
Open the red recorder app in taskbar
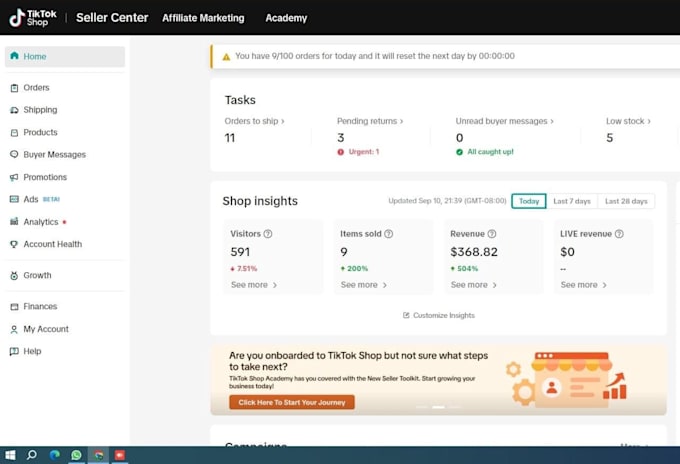(x=120, y=455)
